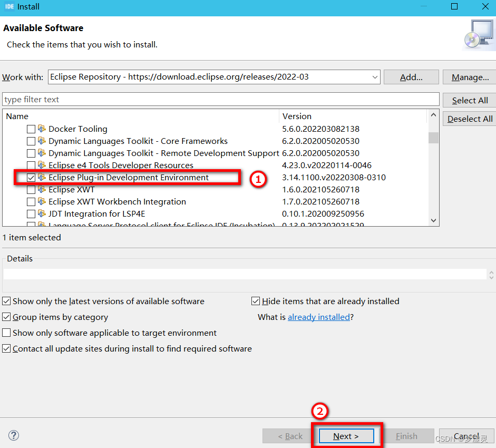Click the Details area stepper arrows
The width and height of the screenshot is (496, 448).
click(491, 275)
